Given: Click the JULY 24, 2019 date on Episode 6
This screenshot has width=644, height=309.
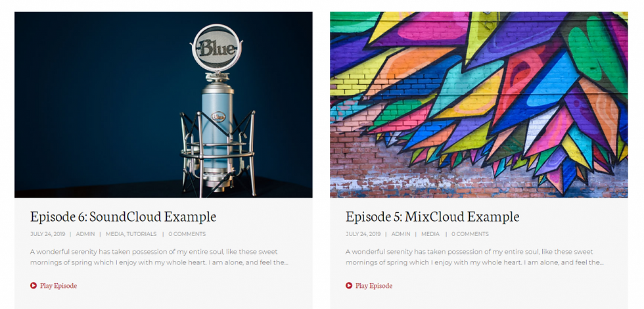Looking at the screenshot, I should pos(47,234).
